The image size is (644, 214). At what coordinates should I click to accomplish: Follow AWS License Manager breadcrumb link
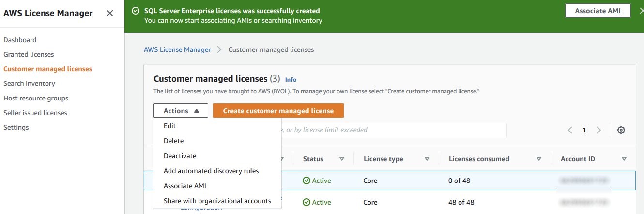(177, 49)
